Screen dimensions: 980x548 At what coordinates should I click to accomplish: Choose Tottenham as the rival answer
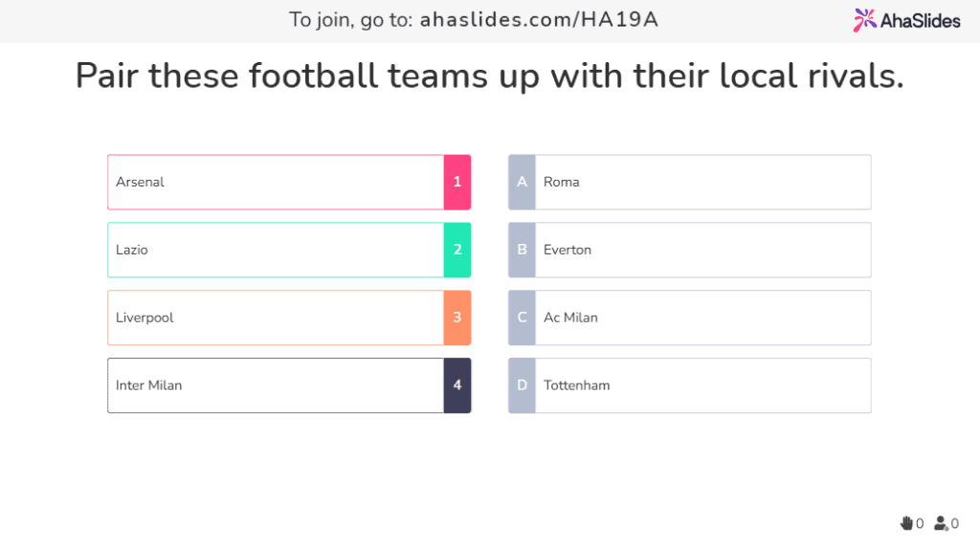702,385
